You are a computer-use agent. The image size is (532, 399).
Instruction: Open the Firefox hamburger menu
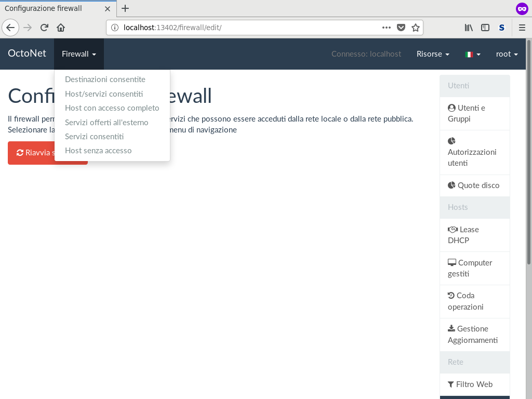pos(522,28)
